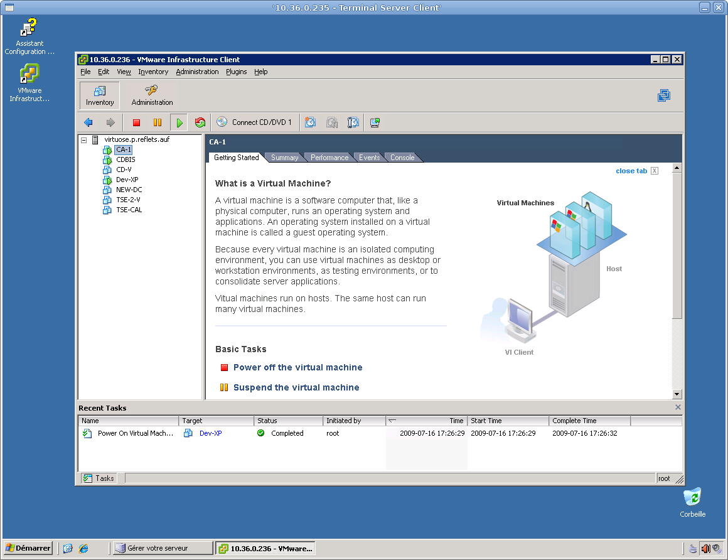Click the revert to snapshot icon
The width and height of the screenshot is (728, 560).
[331, 122]
